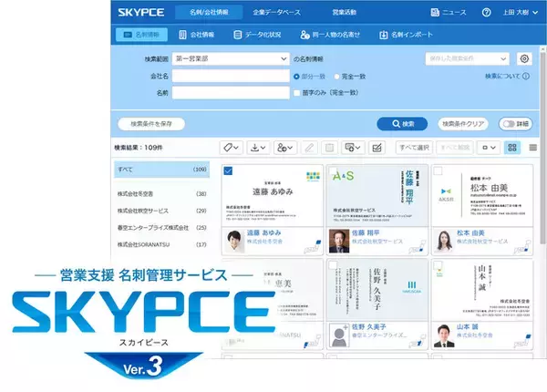The image size is (547, 392).
Task: Switch to the 企業データベース tab
Action: [279, 13]
